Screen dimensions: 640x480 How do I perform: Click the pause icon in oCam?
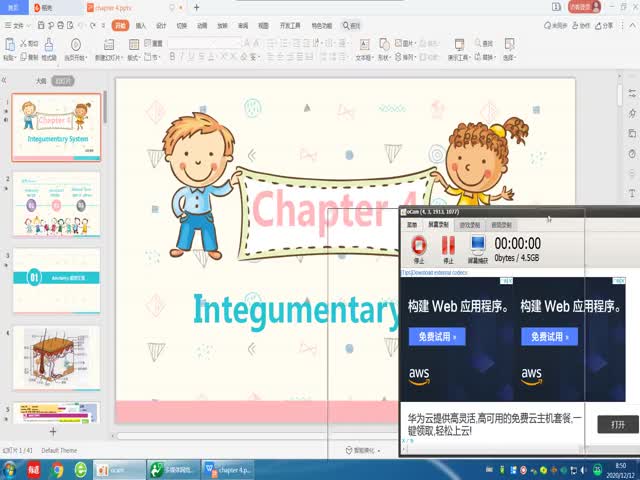click(448, 245)
